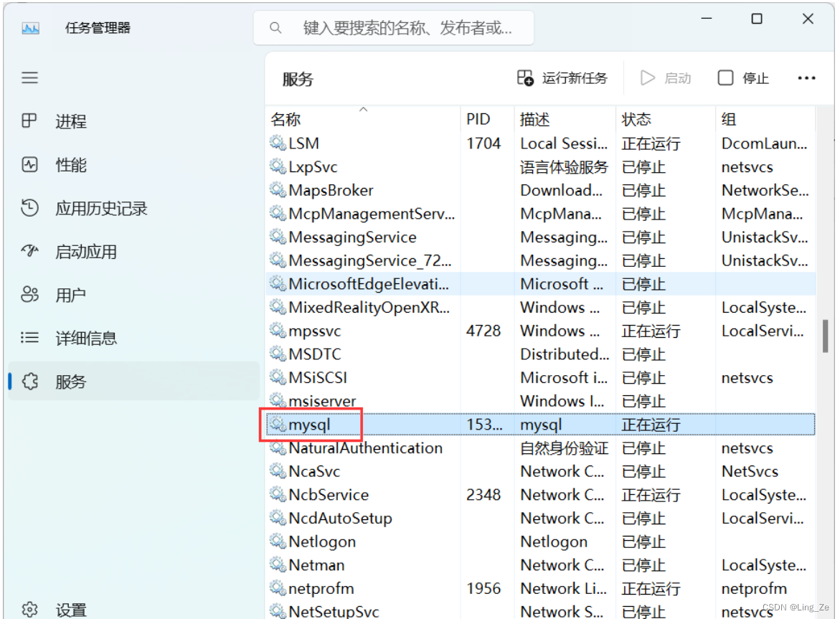This screenshot has height=619, width=840.
Task: Sort by Group (组) column header
Action: coord(765,119)
